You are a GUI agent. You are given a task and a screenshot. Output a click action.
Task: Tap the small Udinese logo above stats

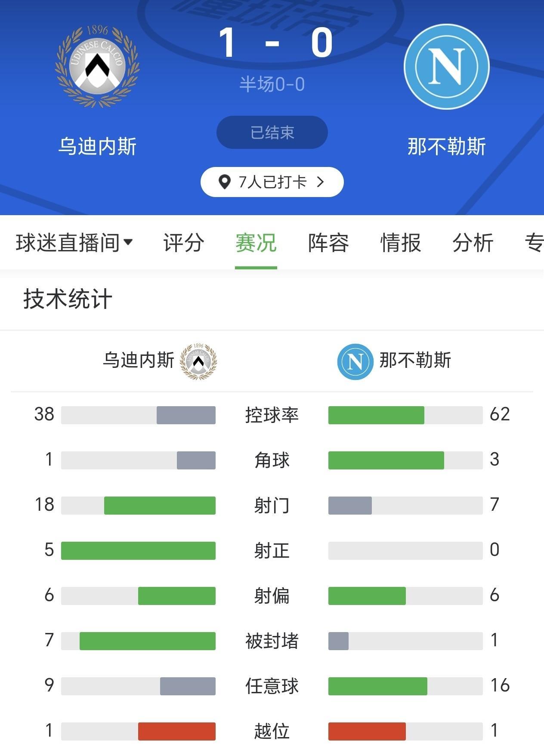(198, 361)
